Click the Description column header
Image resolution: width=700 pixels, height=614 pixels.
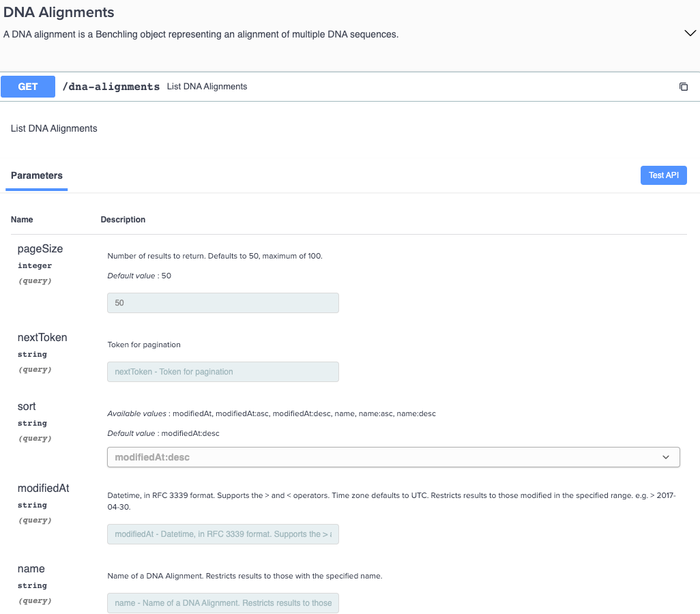coord(123,219)
